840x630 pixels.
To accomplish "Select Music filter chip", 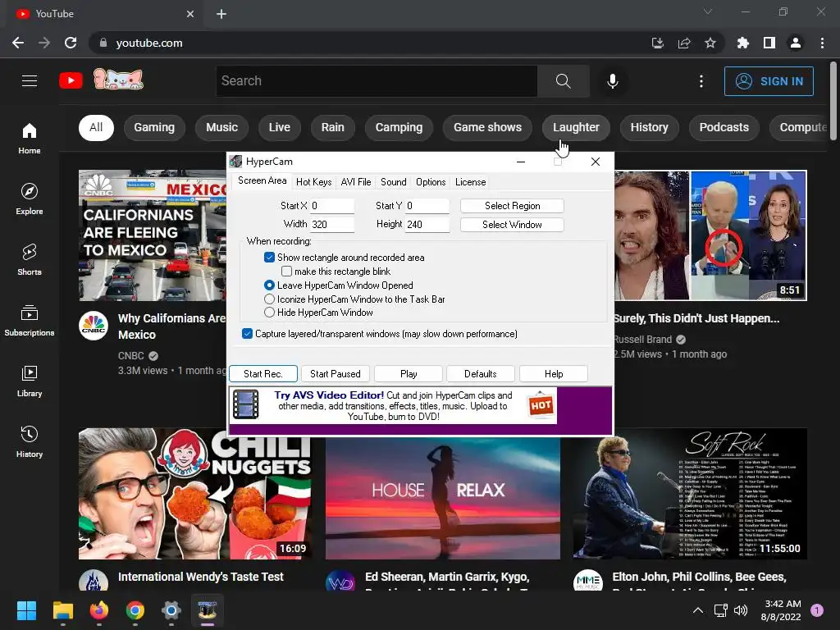I will [x=221, y=127].
